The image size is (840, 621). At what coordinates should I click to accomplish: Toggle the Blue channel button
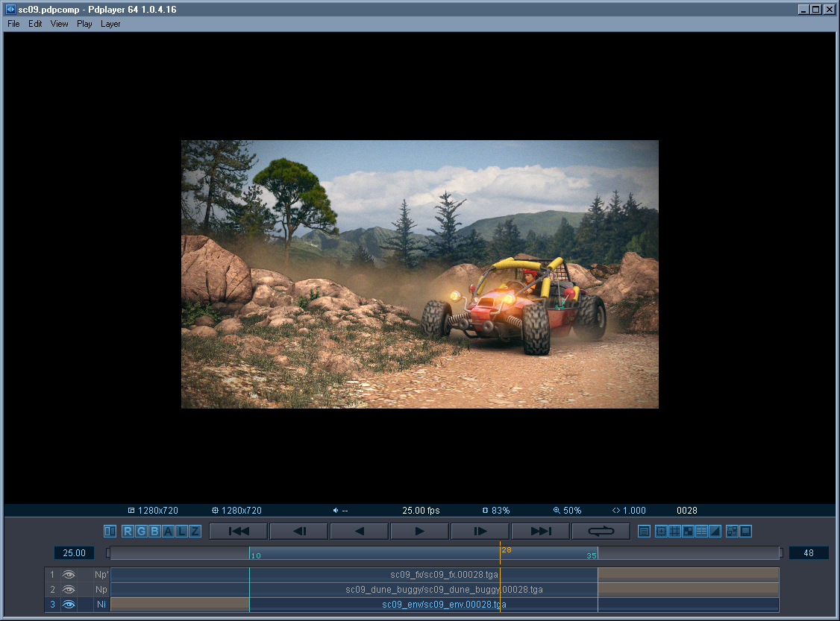tap(155, 531)
